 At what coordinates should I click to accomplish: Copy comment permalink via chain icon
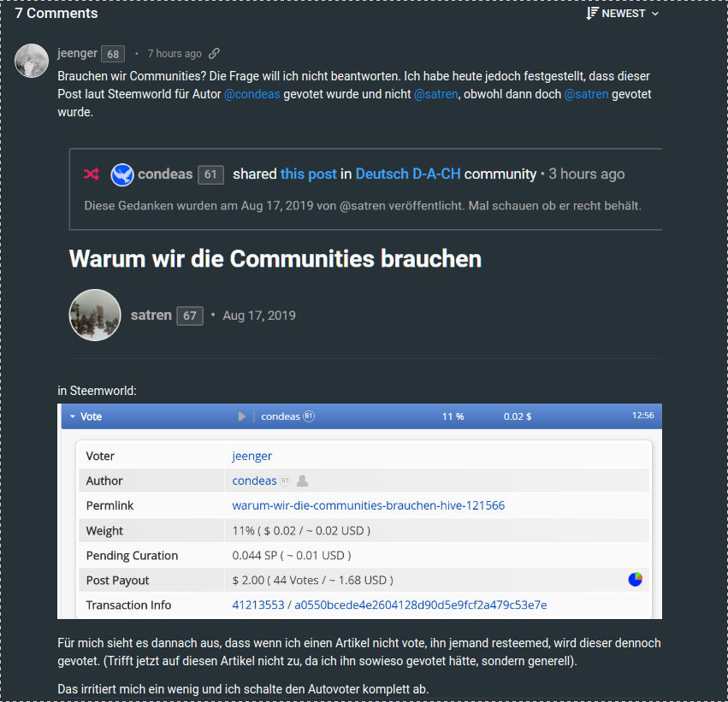point(215,54)
